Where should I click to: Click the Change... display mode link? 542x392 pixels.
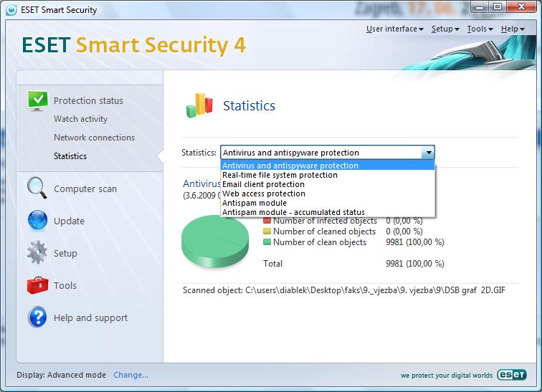click(x=130, y=375)
